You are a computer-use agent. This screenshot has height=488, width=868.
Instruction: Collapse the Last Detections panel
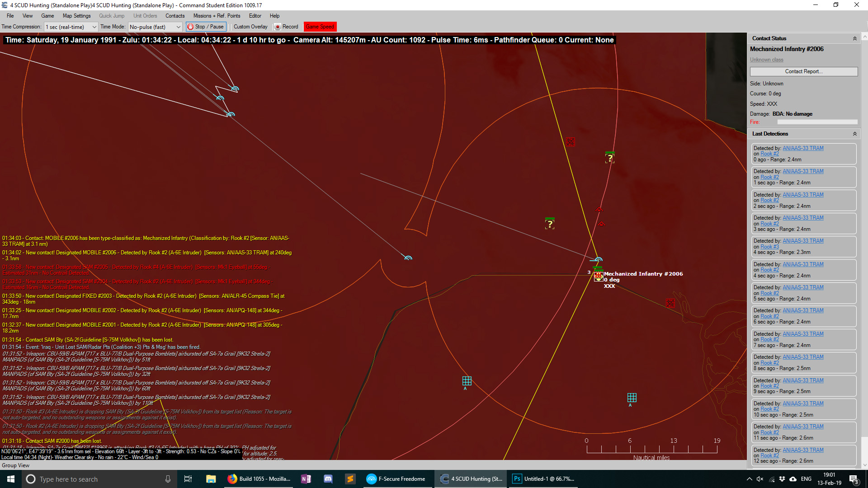click(x=854, y=134)
